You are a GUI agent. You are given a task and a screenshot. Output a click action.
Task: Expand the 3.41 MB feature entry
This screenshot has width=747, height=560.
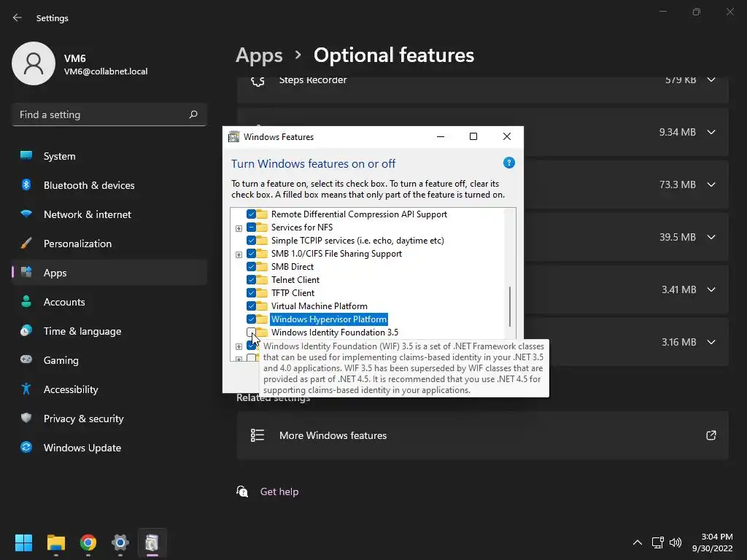(x=711, y=289)
